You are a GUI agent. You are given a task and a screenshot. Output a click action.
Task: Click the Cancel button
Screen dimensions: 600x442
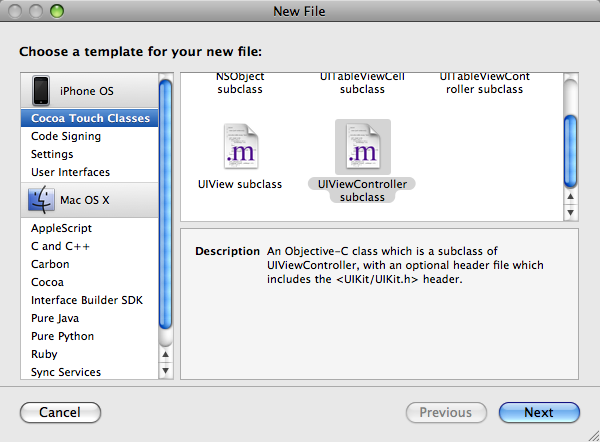click(x=60, y=412)
